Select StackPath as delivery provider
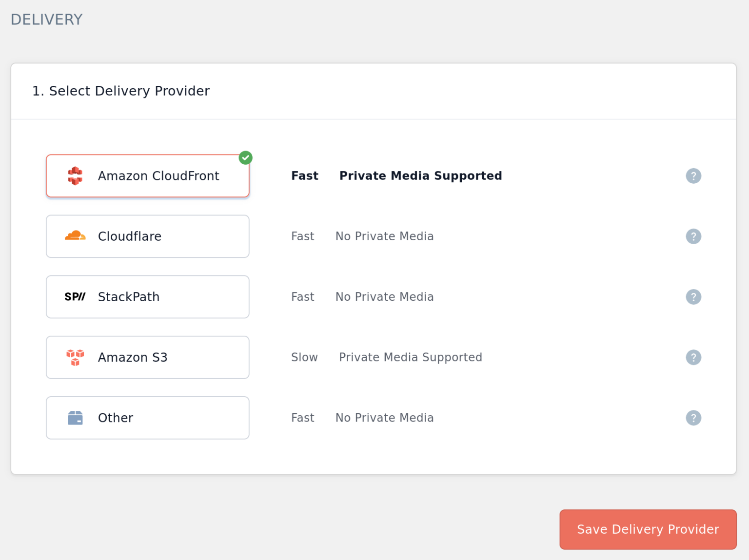This screenshot has width=749, height=560. click(x=147, y=297)
